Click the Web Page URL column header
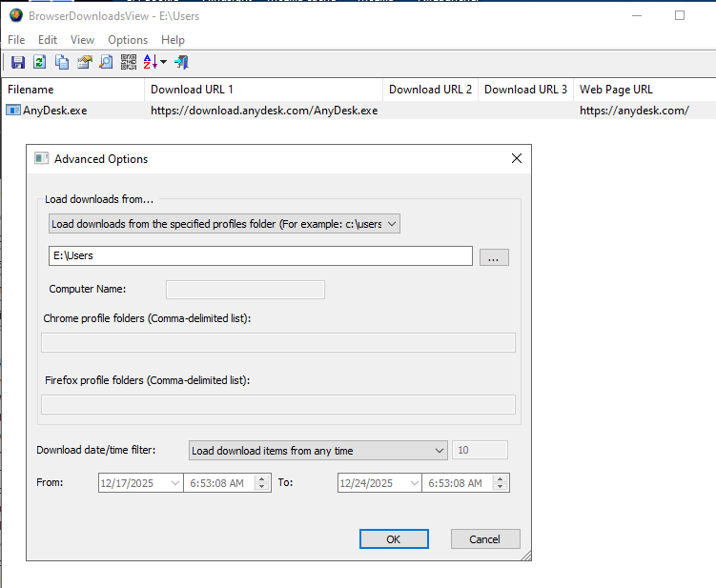716x588 pixels. (x=644, y=90)
